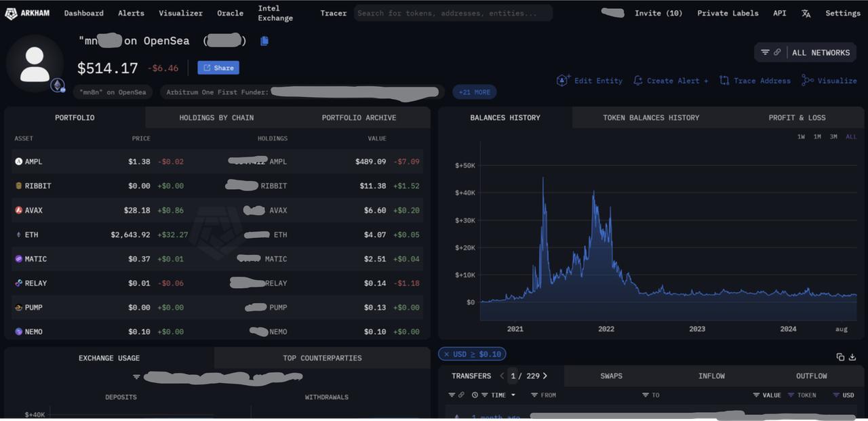Open the Swaps tab
The width and height of the screenshot is (868, 421).
[611, 376]
